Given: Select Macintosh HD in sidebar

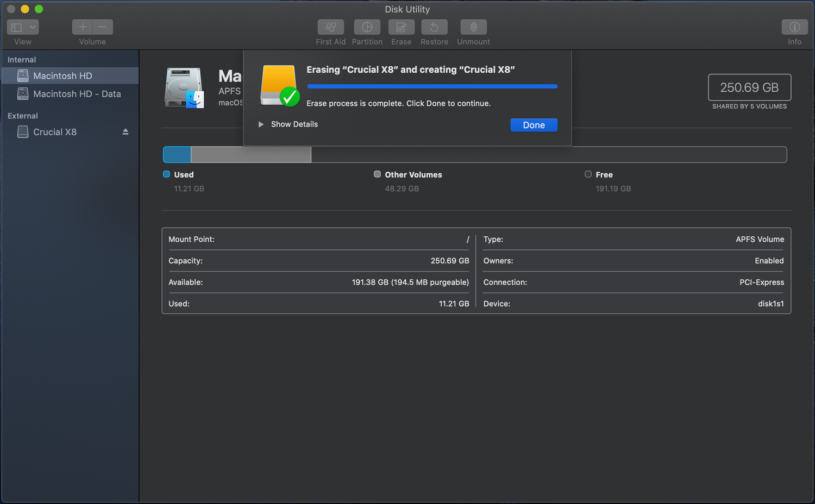Looking at the screenshot, I should 62,76.
